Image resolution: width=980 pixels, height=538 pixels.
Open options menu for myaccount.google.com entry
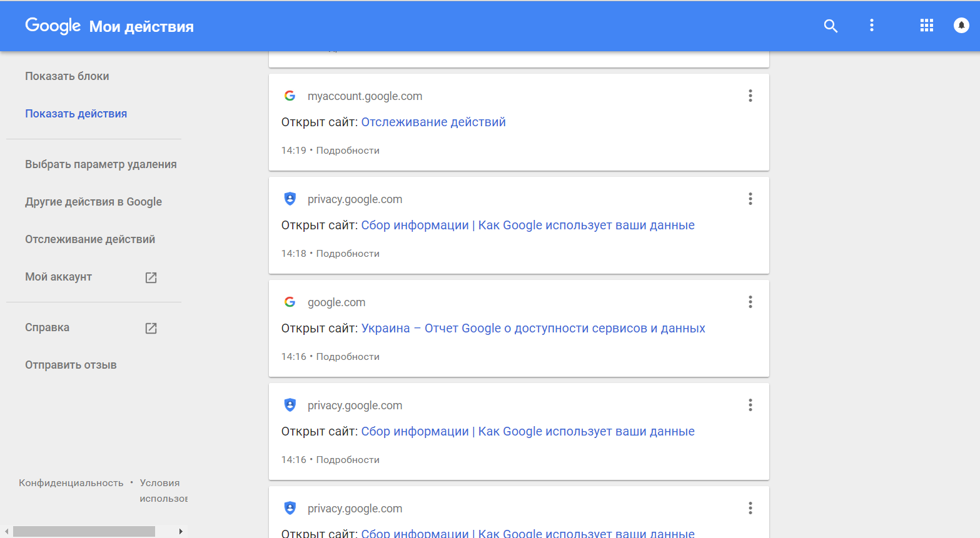pos(750,96)
